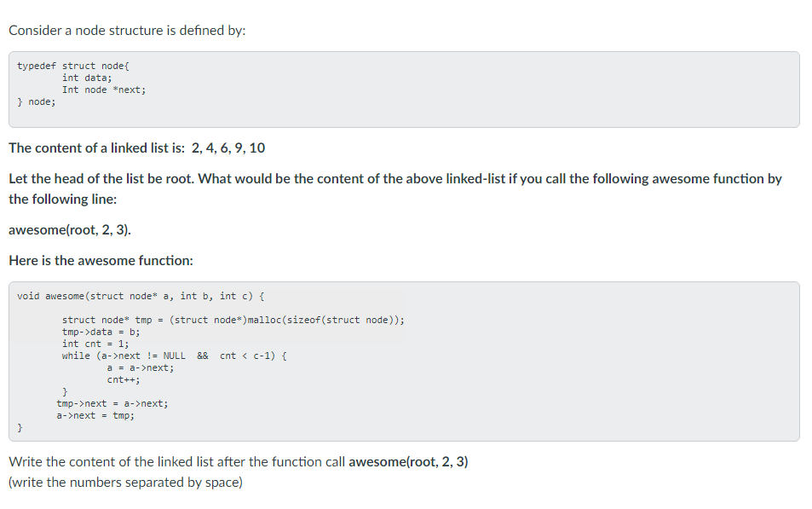812x509 pixels.
Task: Click the 'tmp->next = a->next;' statement
Action: 112,403
